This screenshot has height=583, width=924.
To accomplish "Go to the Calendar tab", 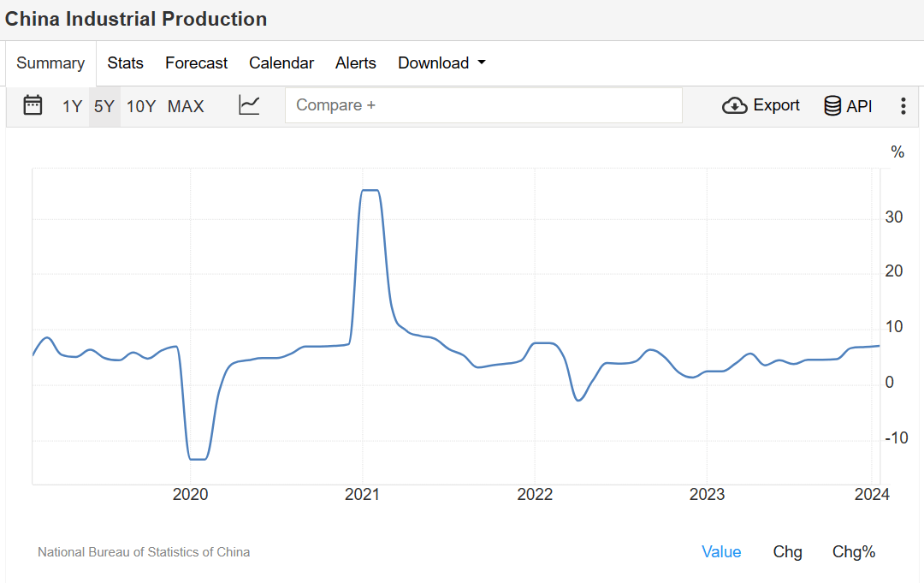I will 281,63.
